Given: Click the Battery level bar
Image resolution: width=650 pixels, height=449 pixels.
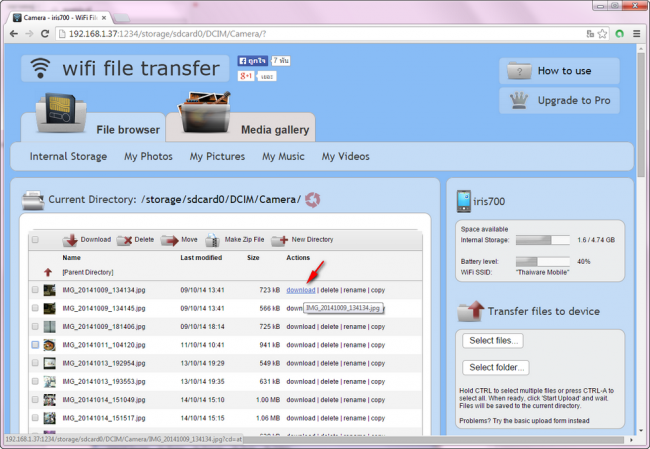Looking at the screenshot, I should (543, 262).
